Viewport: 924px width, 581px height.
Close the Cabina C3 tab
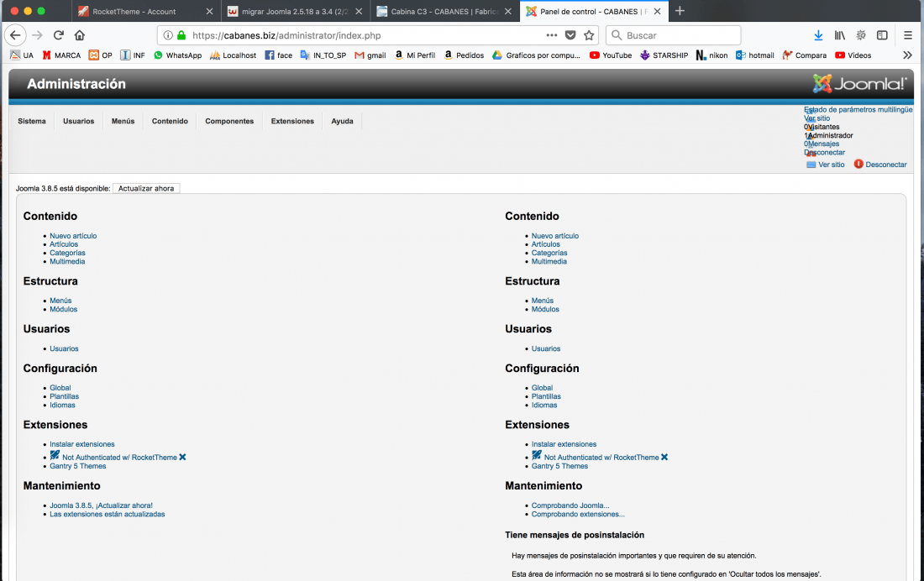coord(508,11)
